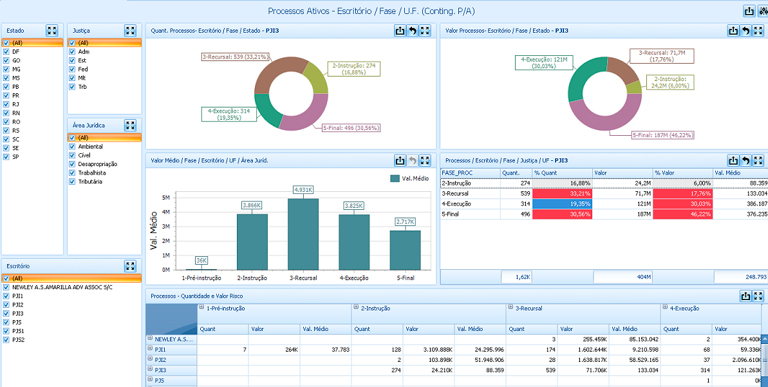Uncheck the SP state checkbox

6,157
